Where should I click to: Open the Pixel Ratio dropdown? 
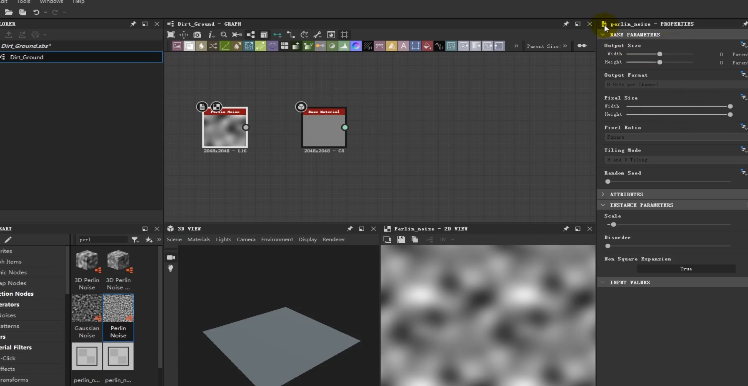[x=676, y=137]
